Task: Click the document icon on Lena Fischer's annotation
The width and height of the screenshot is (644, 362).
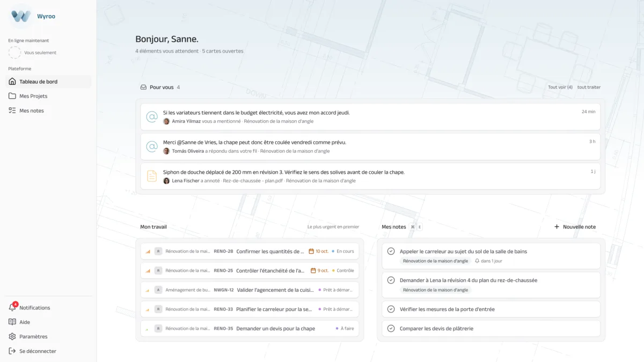Action: pyautogui.click(x=152, y=176)
